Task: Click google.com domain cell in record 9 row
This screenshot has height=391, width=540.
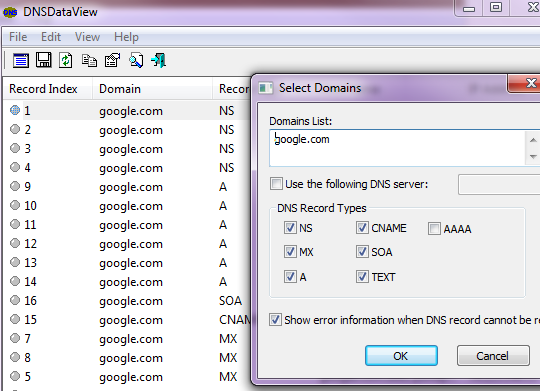Action: pos(131,187)
